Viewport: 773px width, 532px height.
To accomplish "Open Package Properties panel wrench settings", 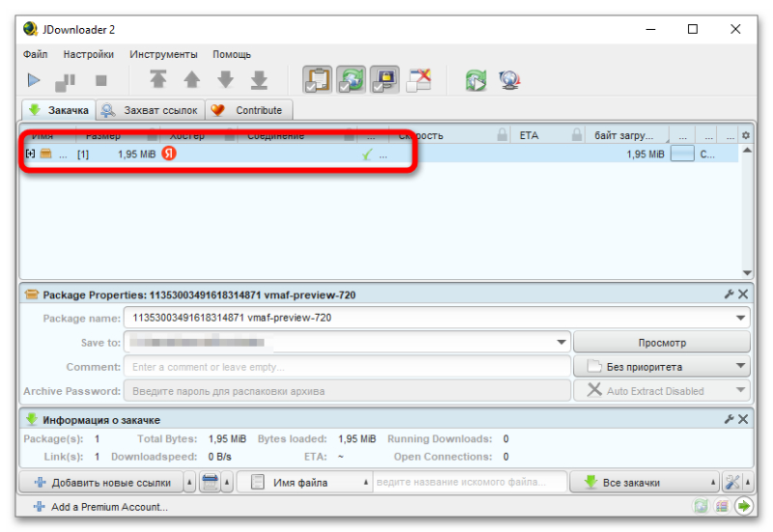I will (730, 294).
